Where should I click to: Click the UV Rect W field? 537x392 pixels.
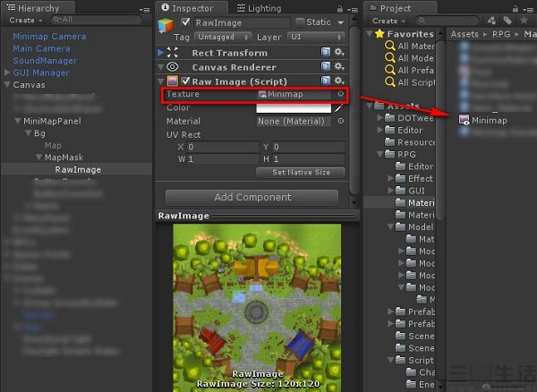223,158
